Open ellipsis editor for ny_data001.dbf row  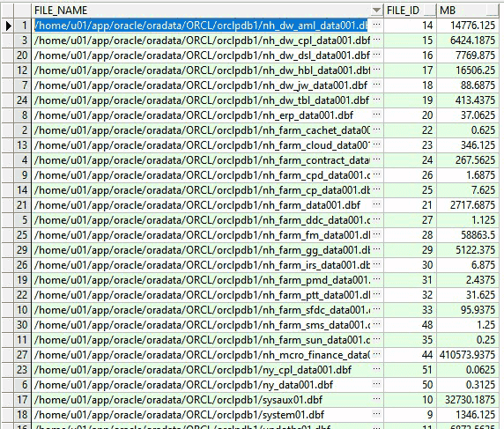point(377,385)
